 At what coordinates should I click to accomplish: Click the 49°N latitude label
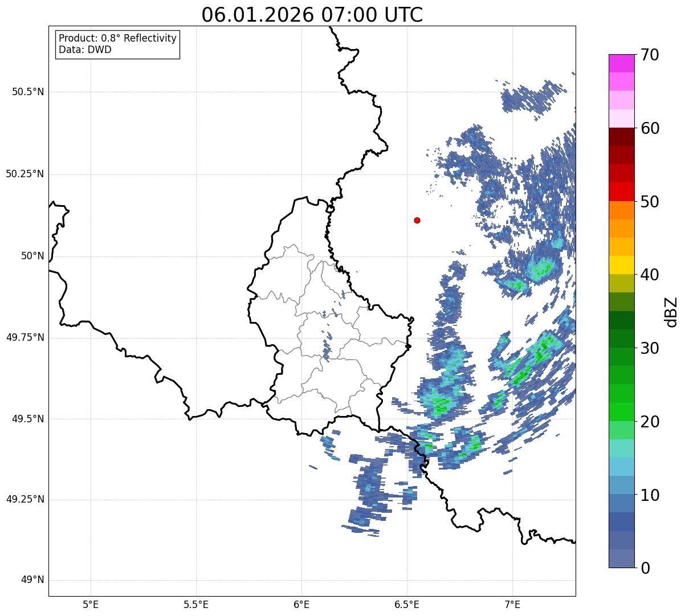point(32,580)
